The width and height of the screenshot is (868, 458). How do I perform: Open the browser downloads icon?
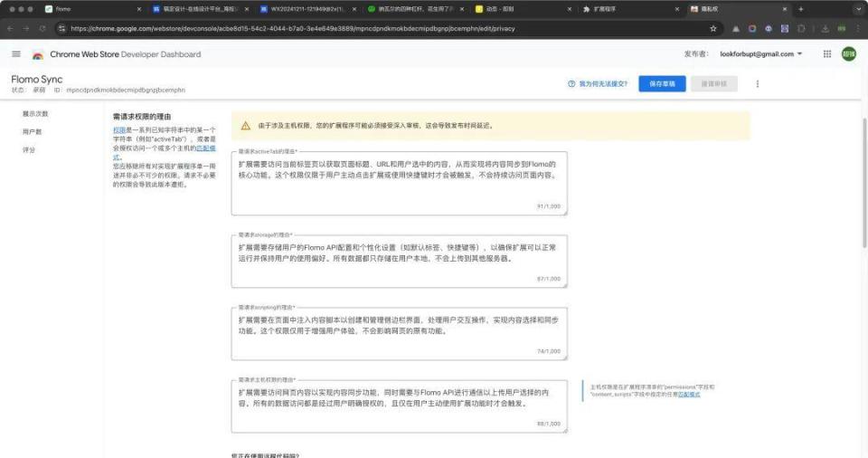(825, 28)
